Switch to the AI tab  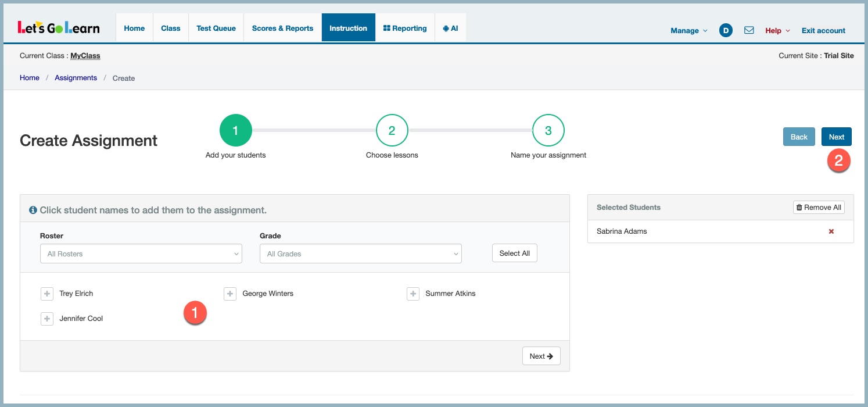point(450,28)
